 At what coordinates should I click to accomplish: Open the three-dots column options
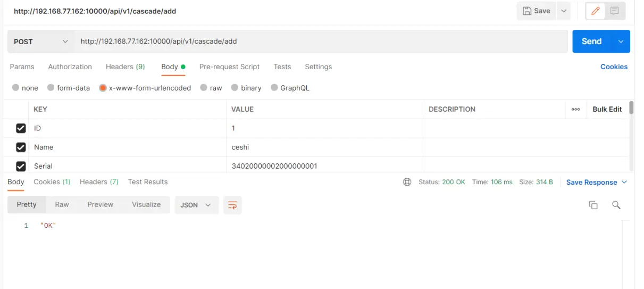pyautogui.click(x=575, y=109)
